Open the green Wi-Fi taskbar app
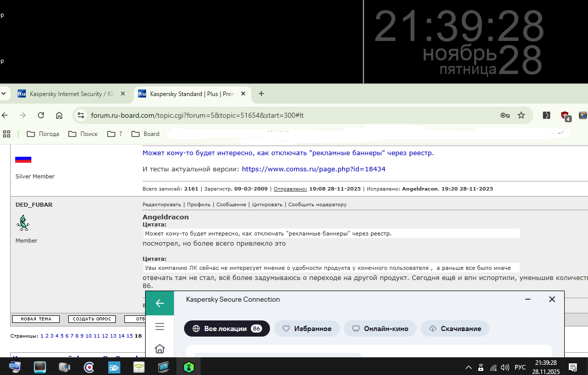Viewport: 588px width, 375px height. pyautogui.click(x=139, y=367)
